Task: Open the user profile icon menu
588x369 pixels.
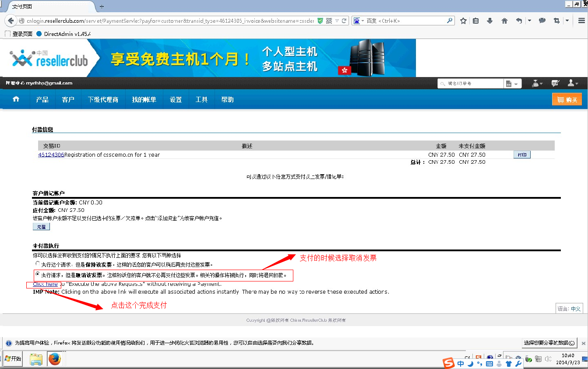Action: pyautogui.click(x=573, y=83)
